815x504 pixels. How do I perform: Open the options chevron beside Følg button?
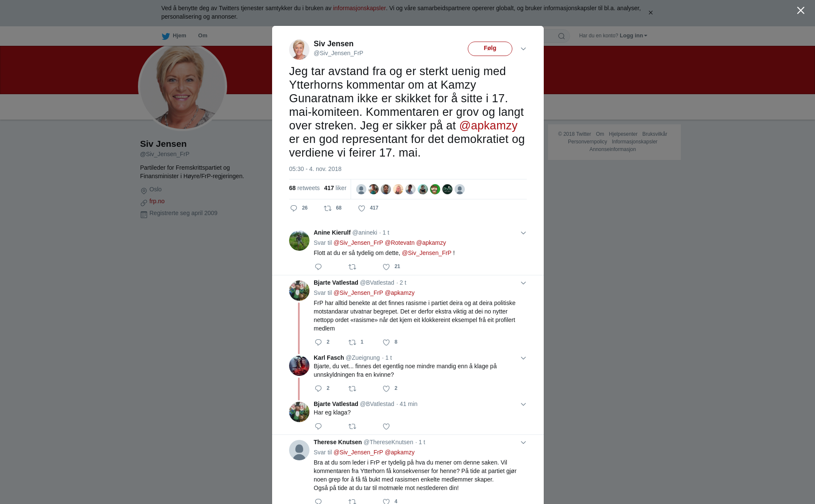[x=523, y=49]
